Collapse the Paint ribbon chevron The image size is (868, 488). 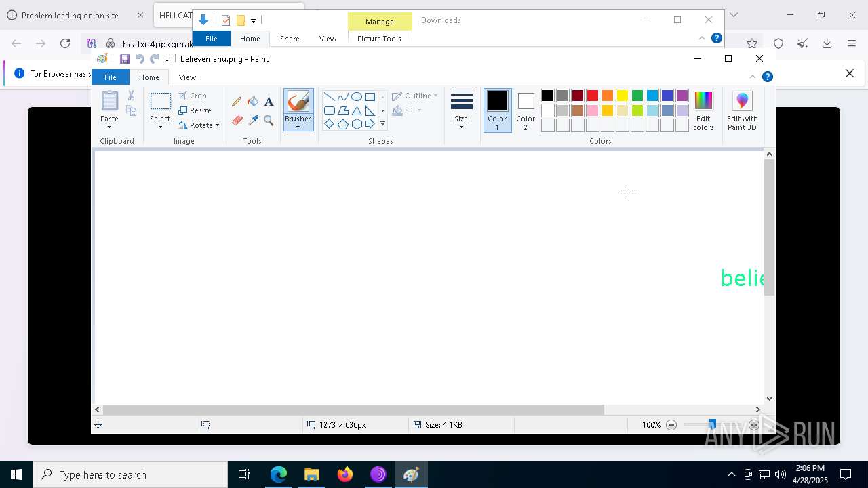click(x=753, y=77)
